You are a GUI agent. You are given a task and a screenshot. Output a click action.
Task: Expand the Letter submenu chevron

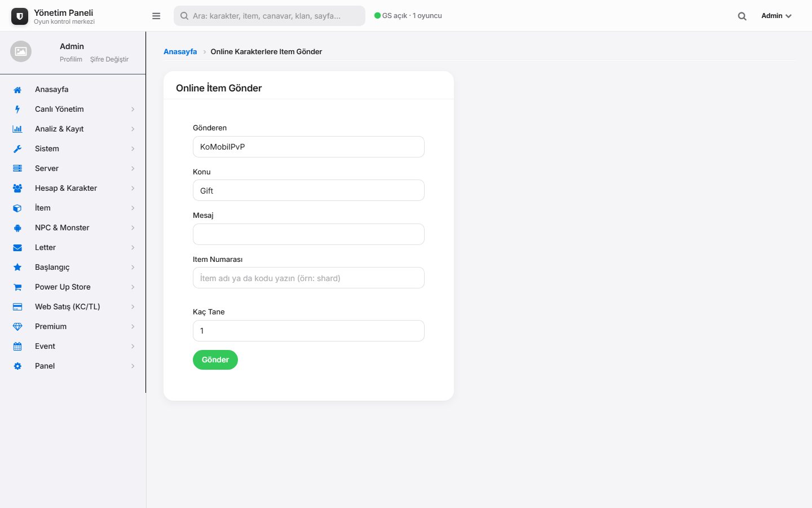point(133,248)
